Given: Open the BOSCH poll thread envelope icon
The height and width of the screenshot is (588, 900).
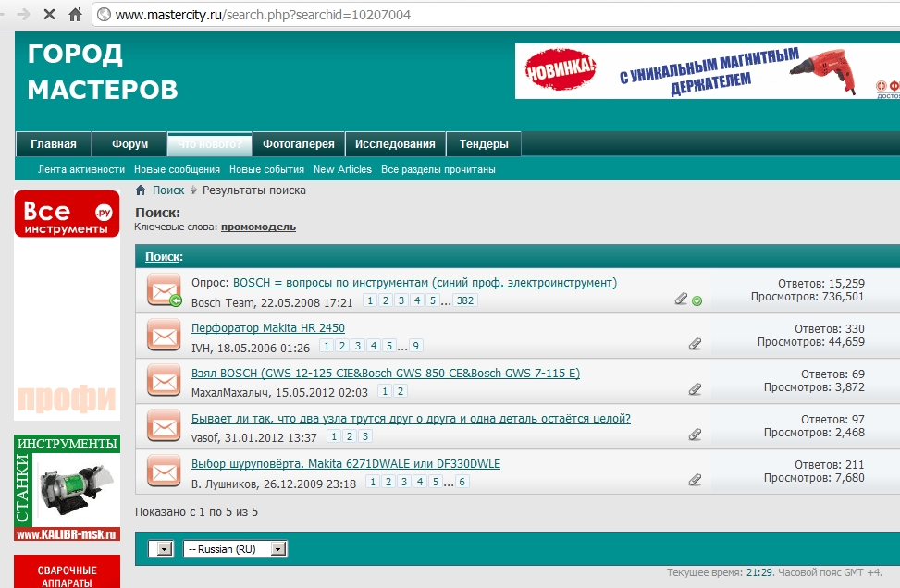Looking at the screenshot, I should coord(164,290).
